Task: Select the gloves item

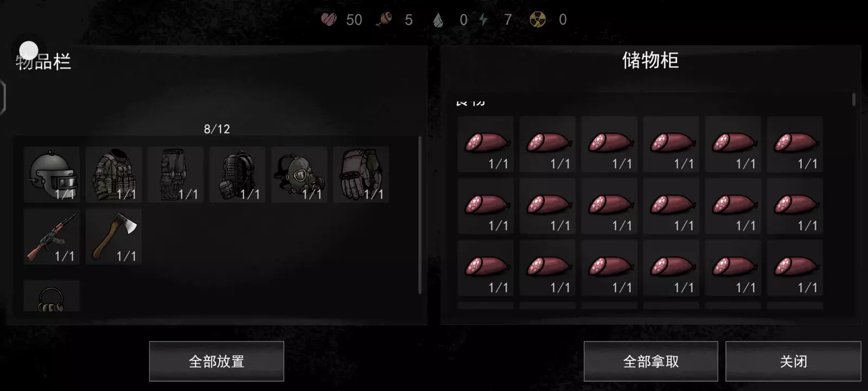Action: (x=361, y=174)
